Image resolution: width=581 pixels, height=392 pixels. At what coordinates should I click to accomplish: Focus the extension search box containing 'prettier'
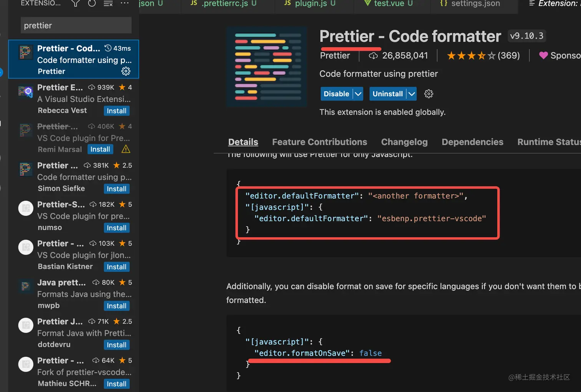(76, 25)
